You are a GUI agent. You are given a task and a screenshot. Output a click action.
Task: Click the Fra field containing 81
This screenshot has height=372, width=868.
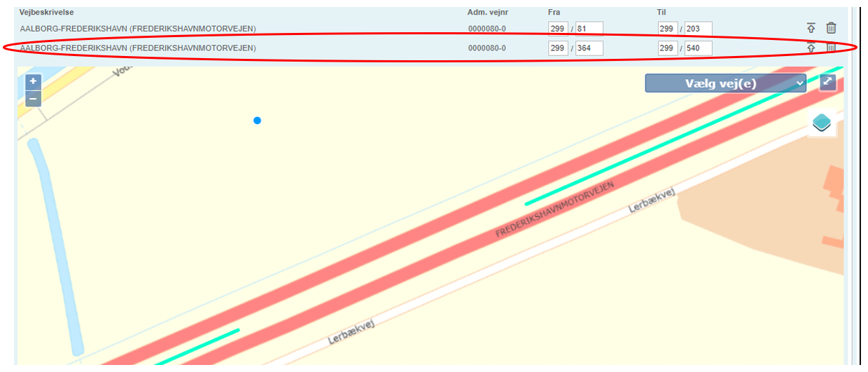pos(589,29)
